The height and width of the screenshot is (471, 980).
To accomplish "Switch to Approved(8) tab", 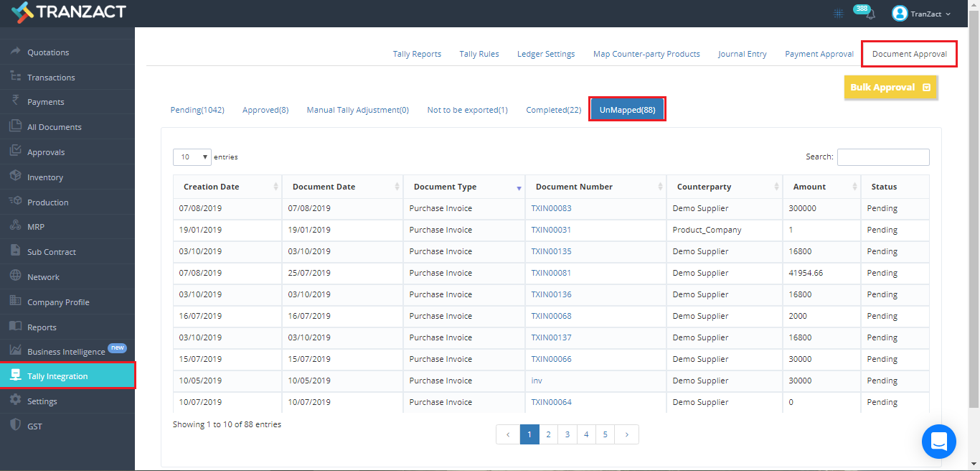I will (265, 110).
